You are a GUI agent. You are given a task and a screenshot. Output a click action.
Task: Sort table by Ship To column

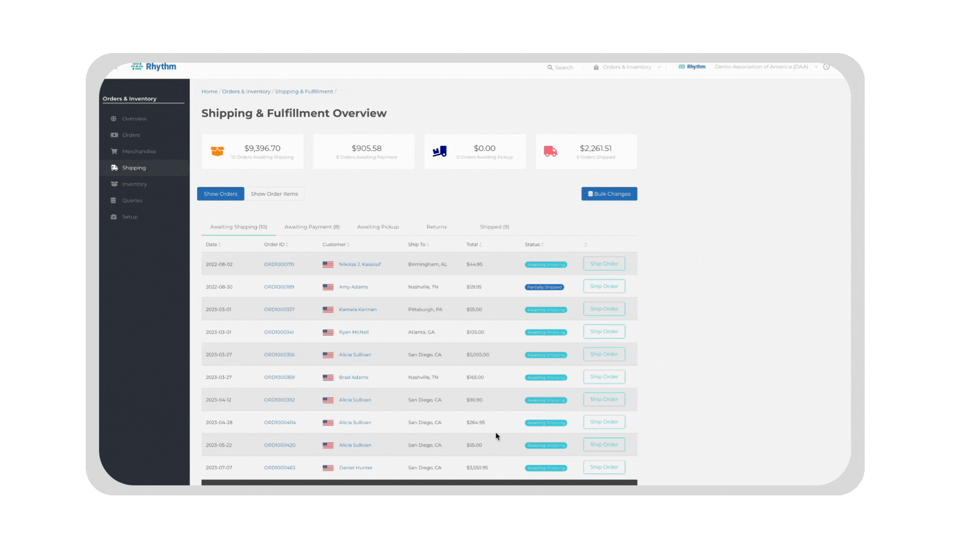pos(419,245)
